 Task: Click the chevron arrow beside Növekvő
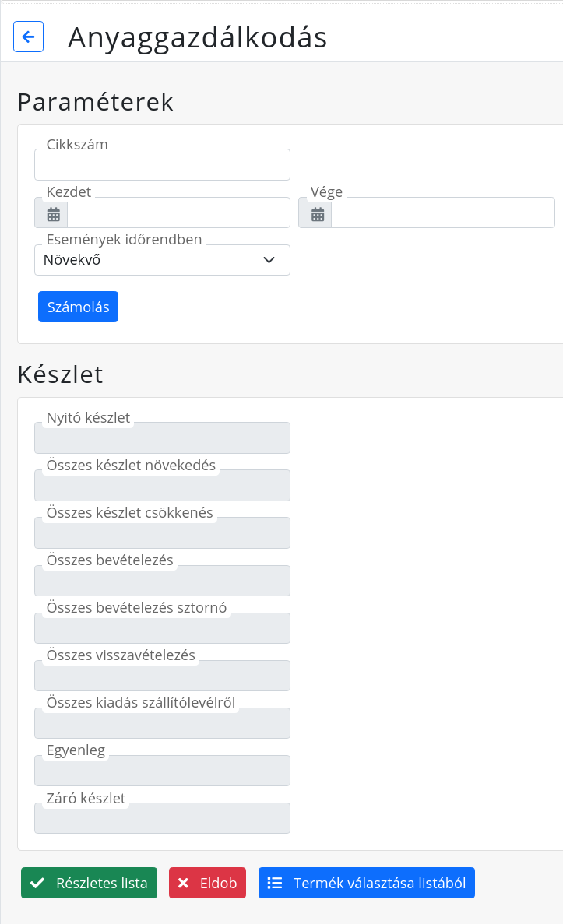coord(269,260)
